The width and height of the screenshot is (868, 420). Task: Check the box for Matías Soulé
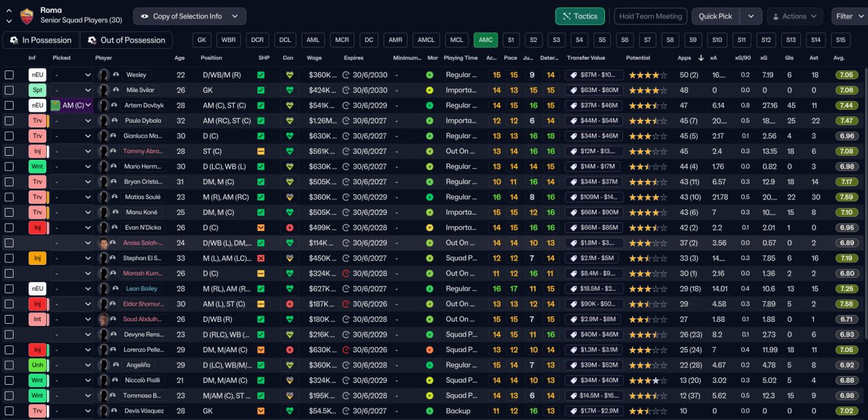point(9,197)
